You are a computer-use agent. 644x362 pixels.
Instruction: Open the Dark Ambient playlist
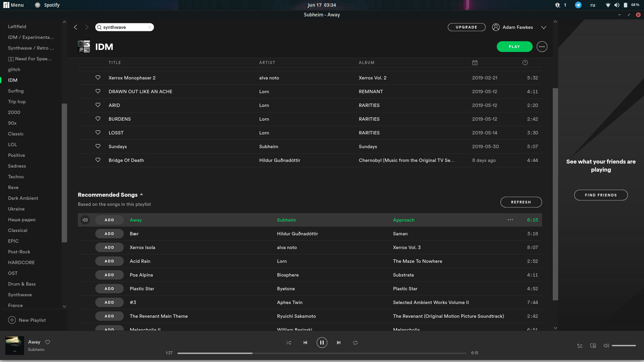point(23,198)
